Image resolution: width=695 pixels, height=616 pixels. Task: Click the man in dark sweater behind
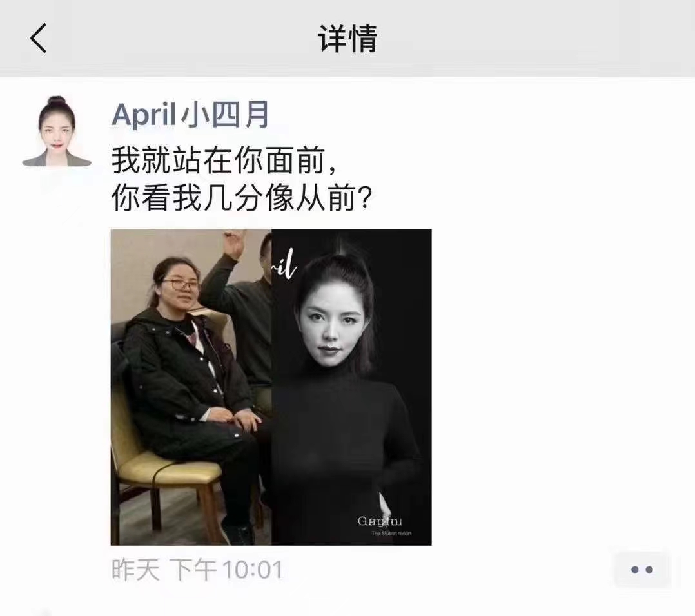click(248, 319)
